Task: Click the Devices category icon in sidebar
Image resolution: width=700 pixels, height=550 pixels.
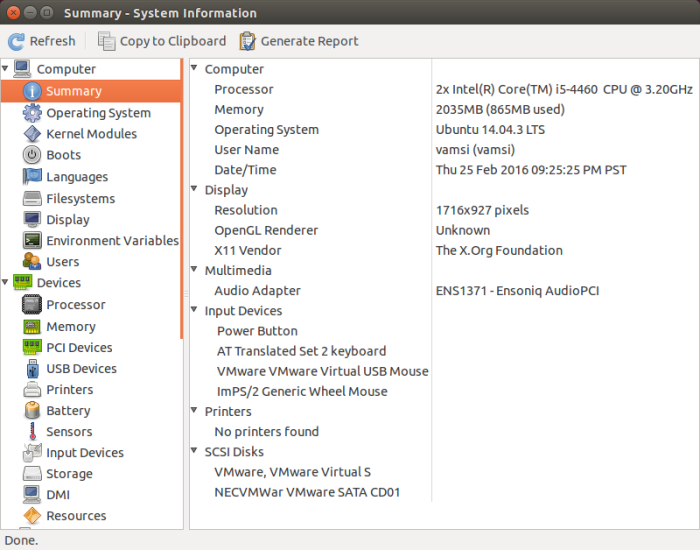Action: click(x=22, y=283)
